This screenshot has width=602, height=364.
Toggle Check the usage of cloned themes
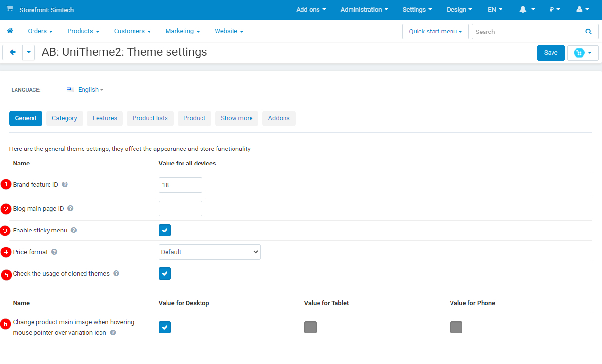pos(165,274)
